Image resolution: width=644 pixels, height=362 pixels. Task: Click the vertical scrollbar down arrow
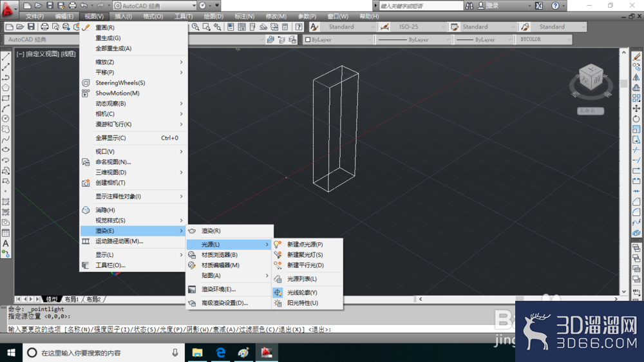[x=624, y=292]
